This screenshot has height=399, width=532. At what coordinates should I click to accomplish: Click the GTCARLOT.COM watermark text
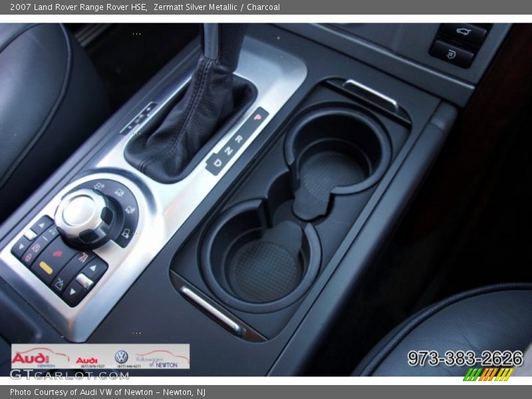[x=69, y=374]
